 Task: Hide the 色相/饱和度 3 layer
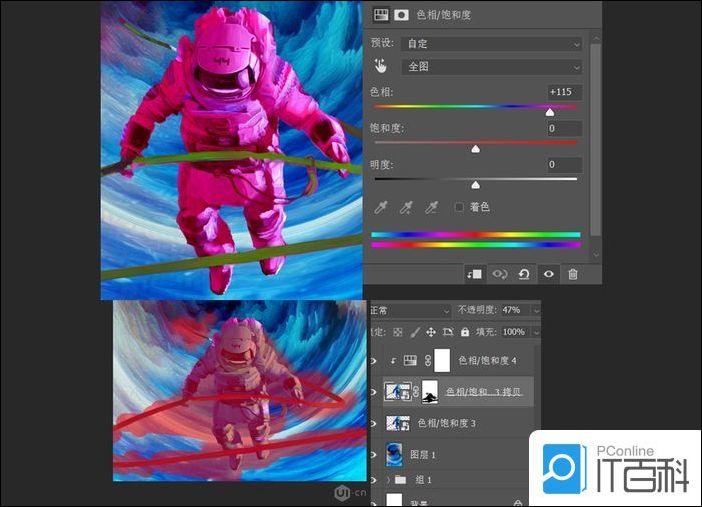(x=373, y=423)
